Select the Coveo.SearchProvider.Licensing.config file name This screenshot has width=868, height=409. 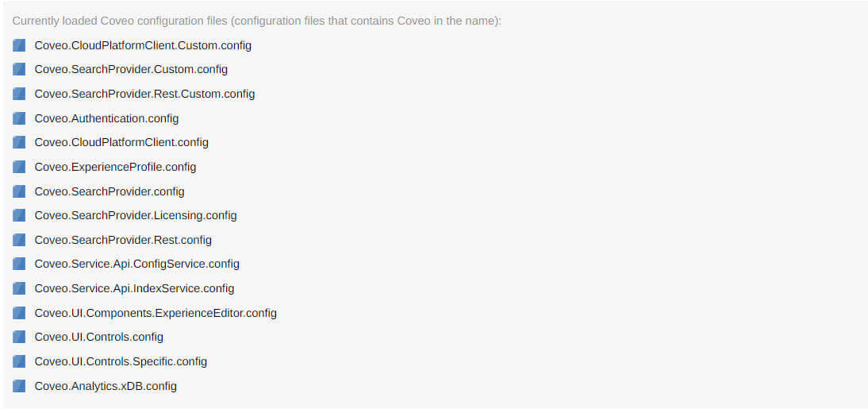[x=136, y=215]
